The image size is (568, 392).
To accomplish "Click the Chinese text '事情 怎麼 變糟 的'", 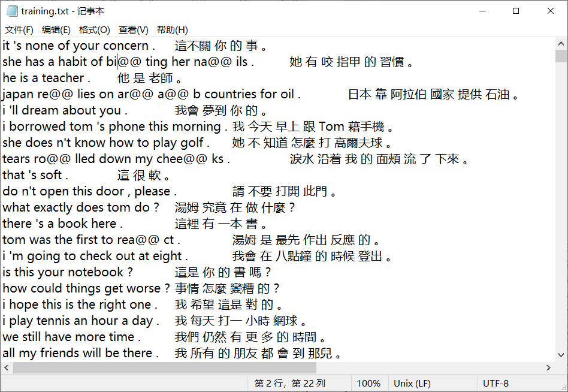I will tap(222, 288).
